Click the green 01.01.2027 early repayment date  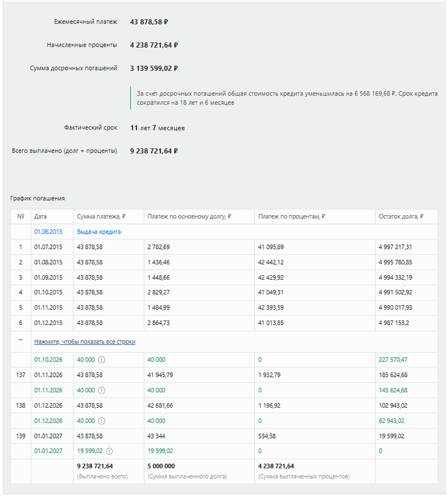(x=48, y=451)
